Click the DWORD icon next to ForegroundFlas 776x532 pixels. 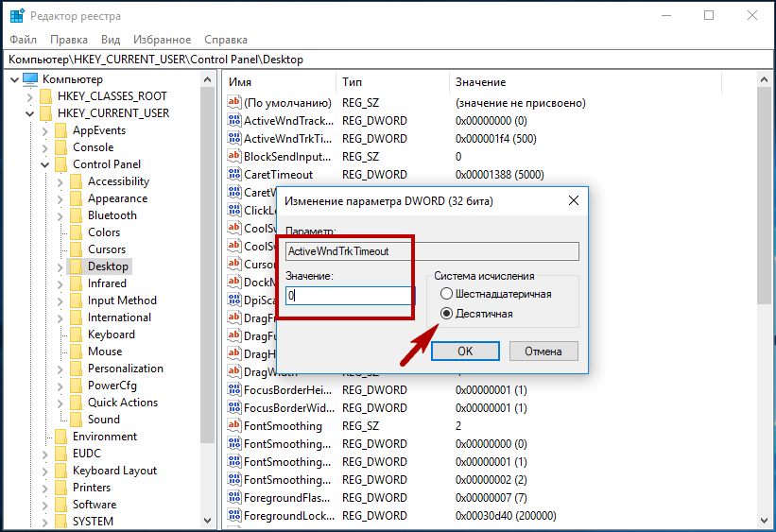pos(234,497)
